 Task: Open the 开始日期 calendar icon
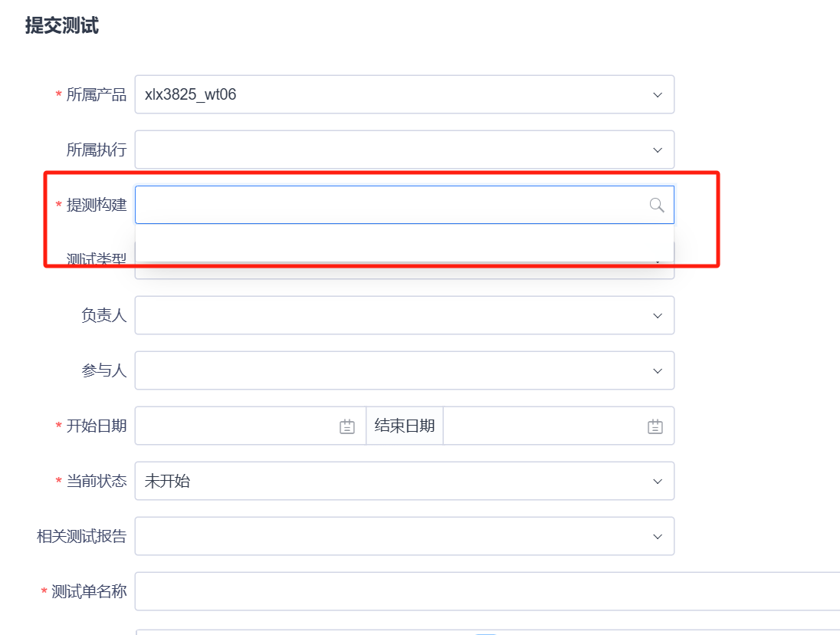pyautogui.click(x=347, y=426)
